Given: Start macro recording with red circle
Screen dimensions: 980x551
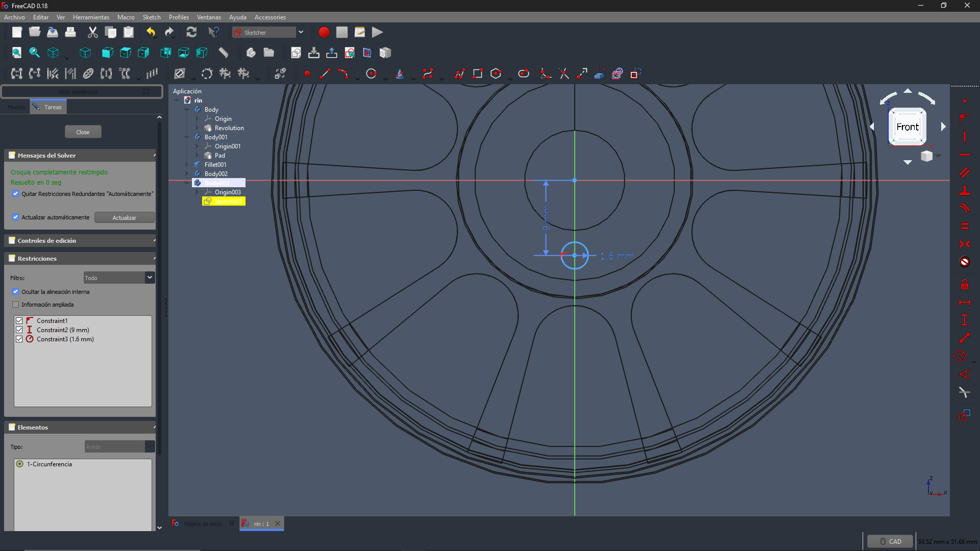Looking at the screenshot, I should click(x=324, y=32).
